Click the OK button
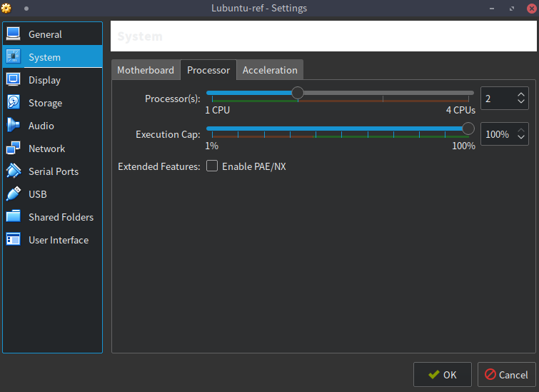Screen dimensions: 539x392 (x=442, y=374)
